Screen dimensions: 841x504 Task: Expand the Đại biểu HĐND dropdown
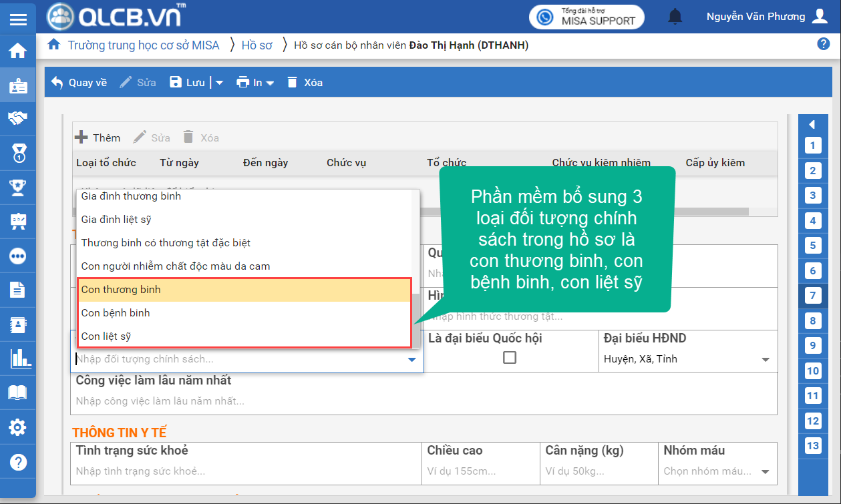click(x=766, y=360)
